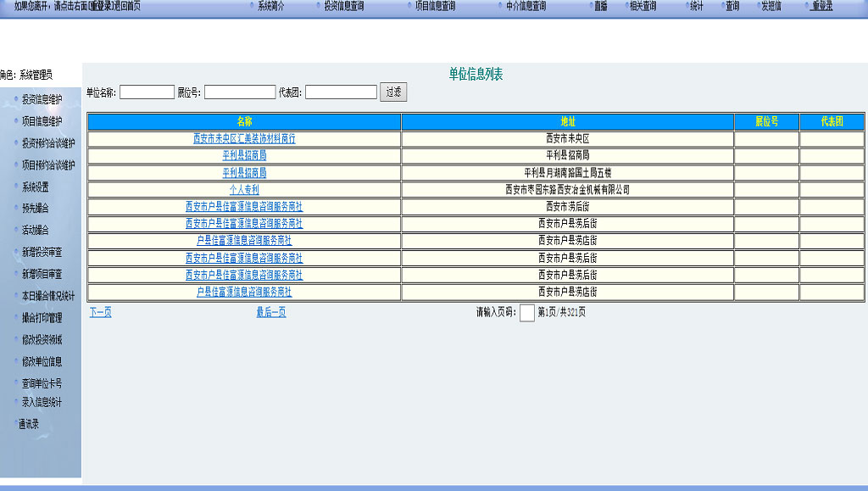Click the page number input box
868x491 pixels.
pos(526,313)
